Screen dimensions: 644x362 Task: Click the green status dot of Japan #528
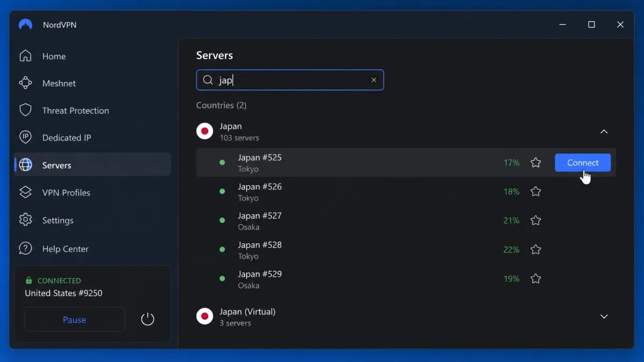[222, 249]
